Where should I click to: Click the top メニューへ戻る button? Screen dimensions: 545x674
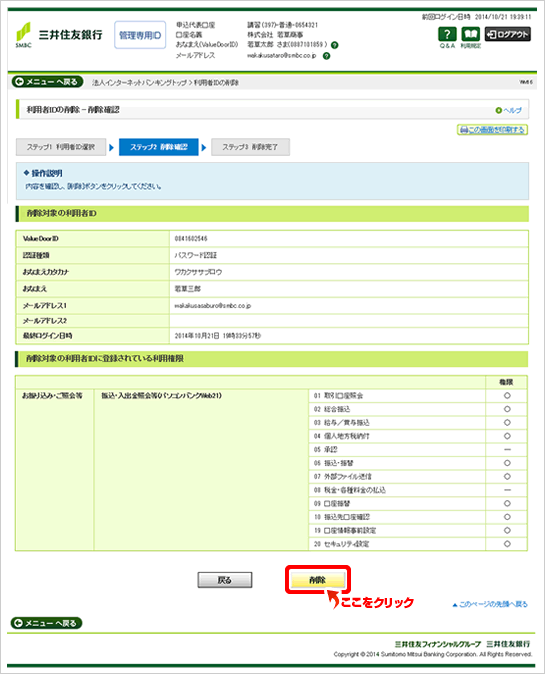(x=47, y=82)
